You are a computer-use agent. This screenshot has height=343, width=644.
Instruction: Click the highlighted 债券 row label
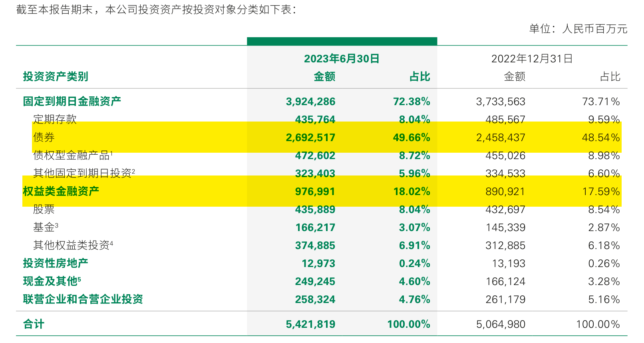44,137
